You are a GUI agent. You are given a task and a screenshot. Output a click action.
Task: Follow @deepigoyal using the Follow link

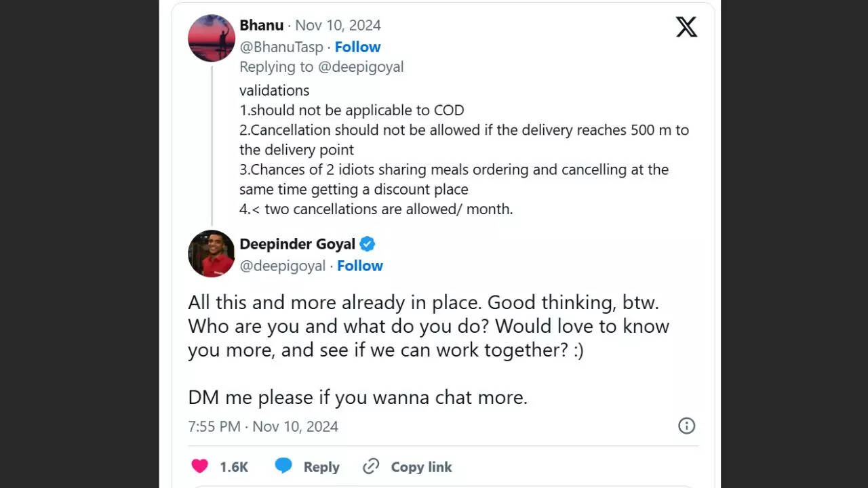coord(360,266)
